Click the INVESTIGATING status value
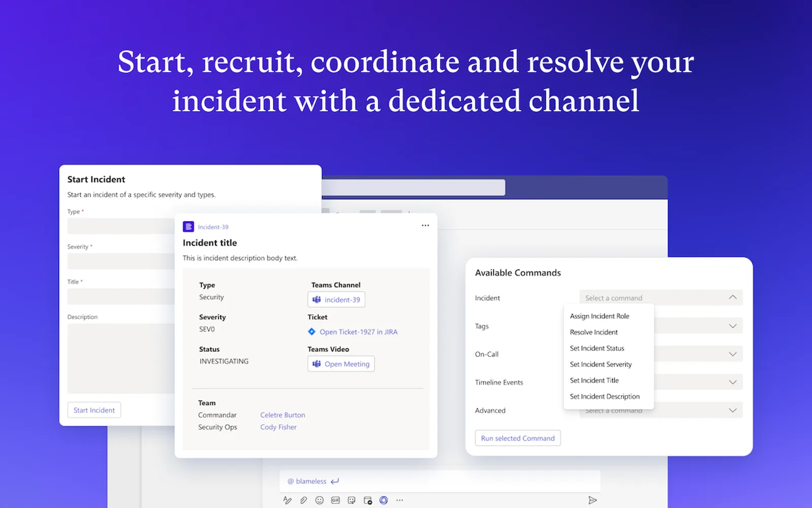 coord(224,361)
